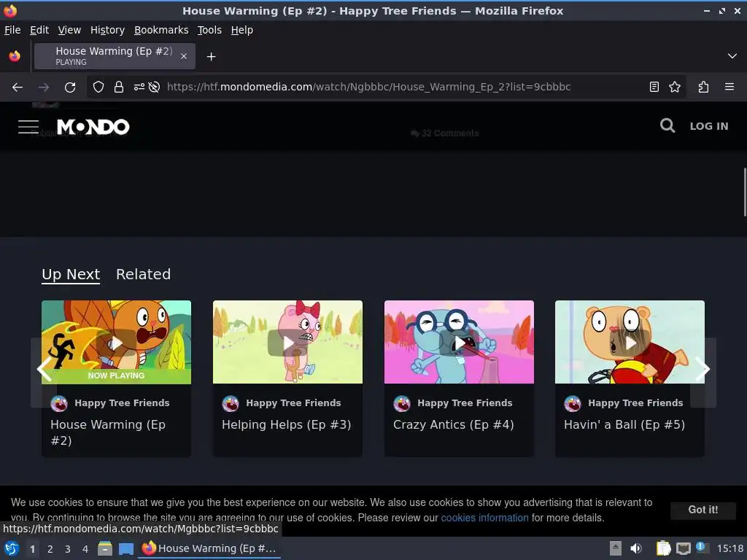Open Havin' a Ball (Ep #5) title
Screen dimensions: 747x560
click(x=624, y=424)
